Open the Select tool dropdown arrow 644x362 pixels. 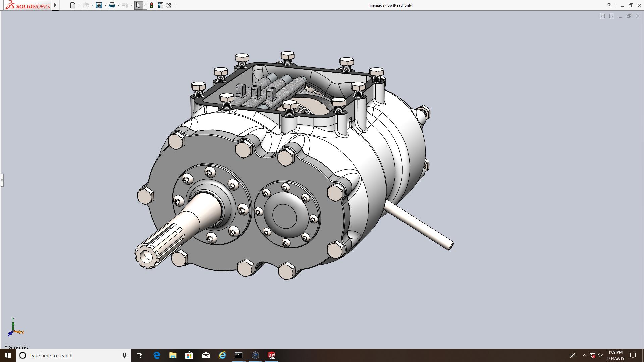pyautogui.click(x=145, y=5)
